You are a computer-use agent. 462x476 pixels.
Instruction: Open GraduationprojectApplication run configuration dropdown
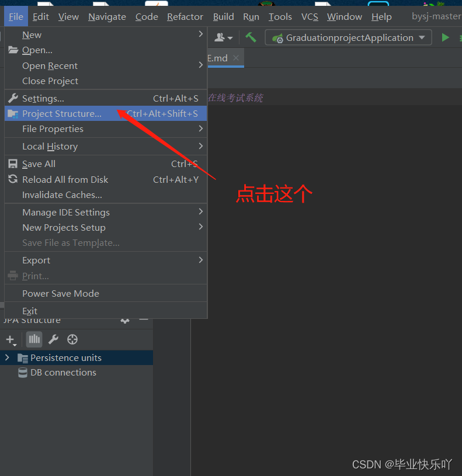(349, 37)
